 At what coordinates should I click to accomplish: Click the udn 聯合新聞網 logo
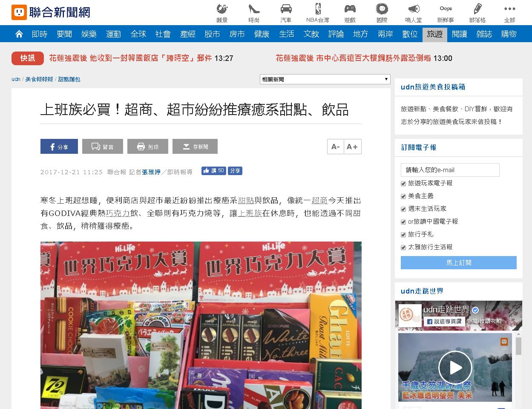pyautogui.click(x=51, y=12)
